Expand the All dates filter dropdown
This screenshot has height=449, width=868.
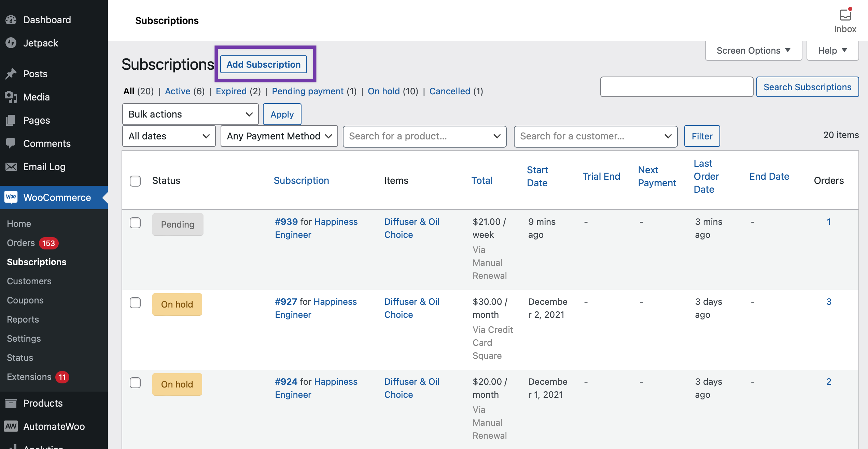point(169,136)
